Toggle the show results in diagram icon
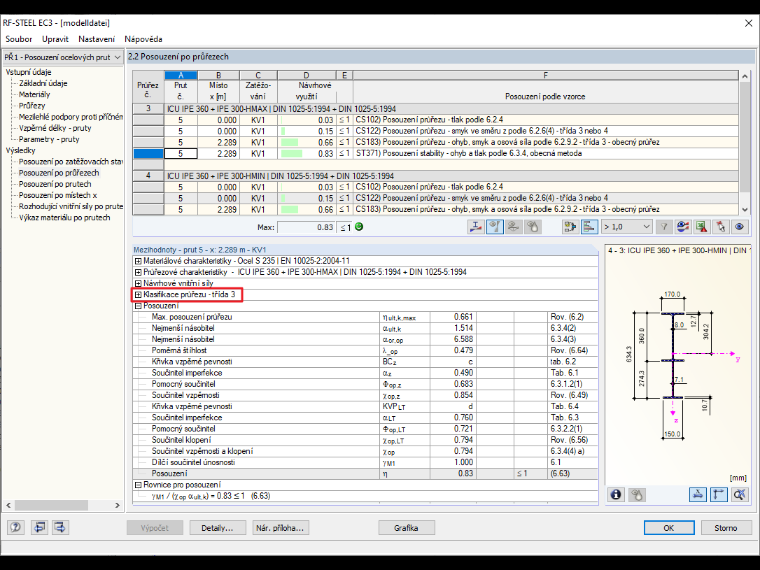This screenshot has height=570, width=760. 494,227
